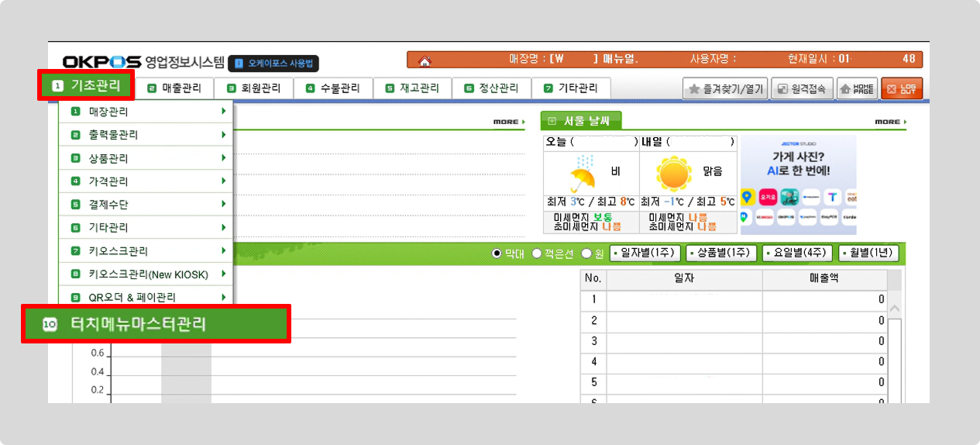
Task: Select the 막대 bar chart radio button
Action: 497,254
